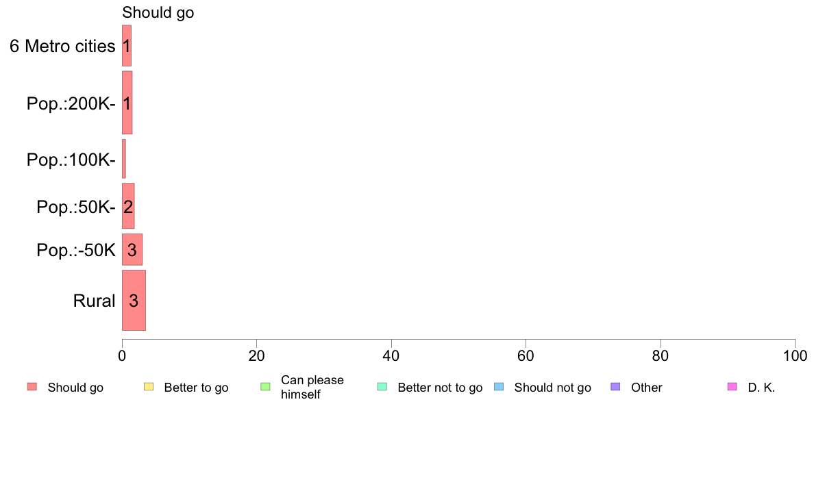Click the purple Other legend swatch
Image resolution: width=814 pixels, height=504 pixels.
point(616,387)
